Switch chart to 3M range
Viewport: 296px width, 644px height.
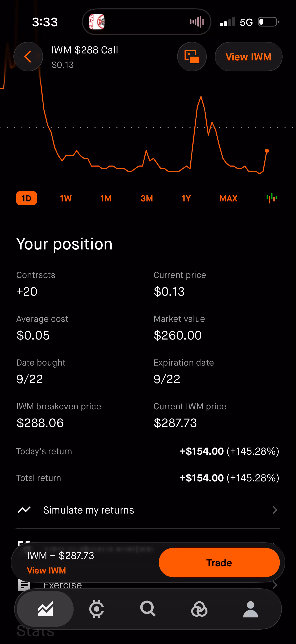point(147,198)
